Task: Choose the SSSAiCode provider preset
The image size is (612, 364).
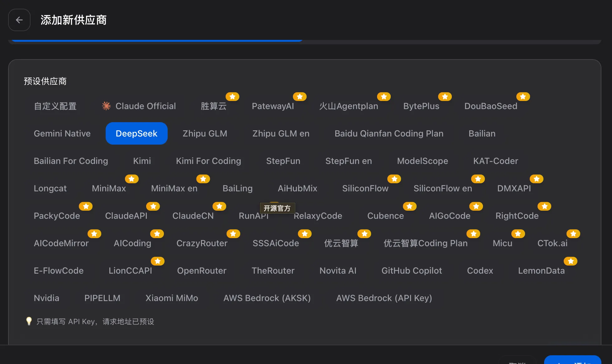Action: pos(276,243)
